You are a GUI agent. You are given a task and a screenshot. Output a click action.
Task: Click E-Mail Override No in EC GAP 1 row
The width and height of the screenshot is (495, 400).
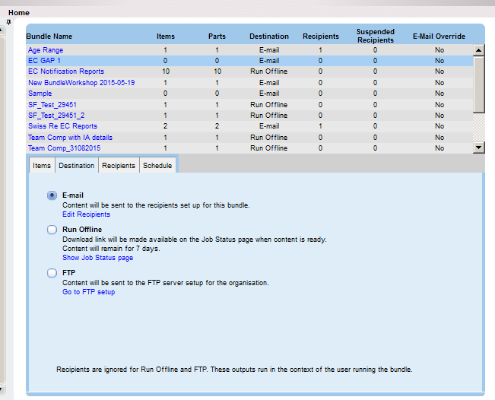point(439,61)
